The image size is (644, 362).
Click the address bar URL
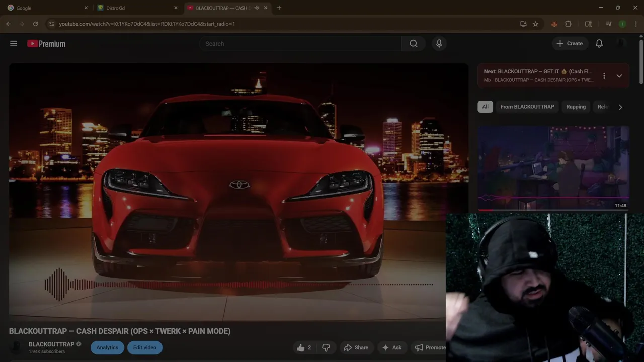tap(147, 24)
